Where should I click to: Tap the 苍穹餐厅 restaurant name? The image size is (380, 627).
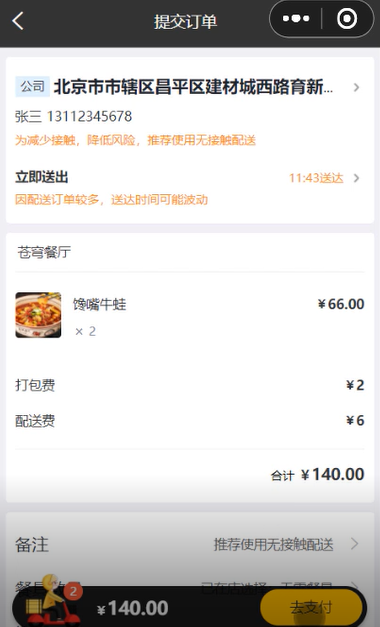[x=44, y=252]
